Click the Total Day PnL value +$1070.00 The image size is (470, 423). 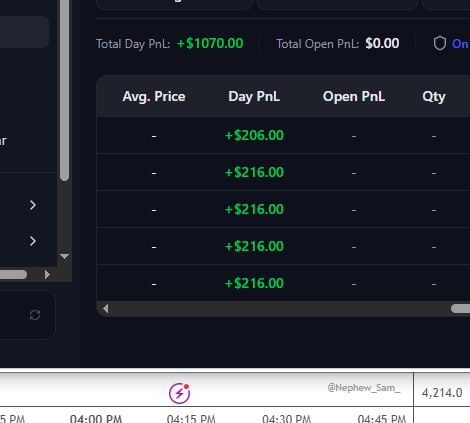click(210, 44)
